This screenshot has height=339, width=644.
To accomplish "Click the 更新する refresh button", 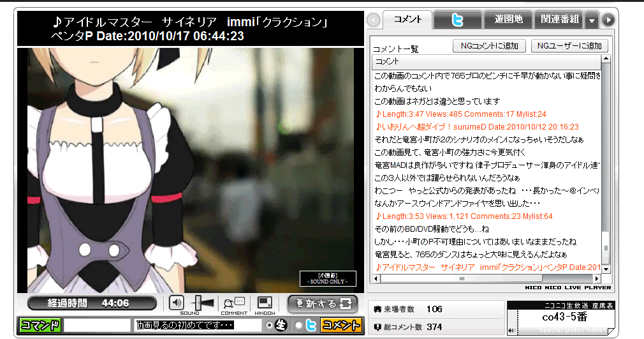I will pyautogui.click(x=323, y=304).
